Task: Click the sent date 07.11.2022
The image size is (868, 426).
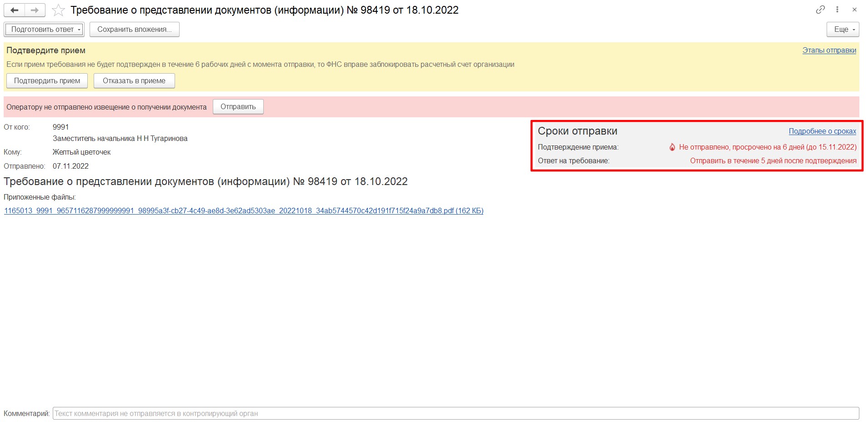Action: click(70, 166)
